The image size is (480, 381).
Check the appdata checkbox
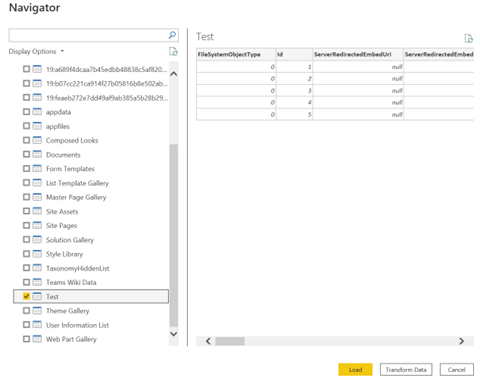click(26, 112)
